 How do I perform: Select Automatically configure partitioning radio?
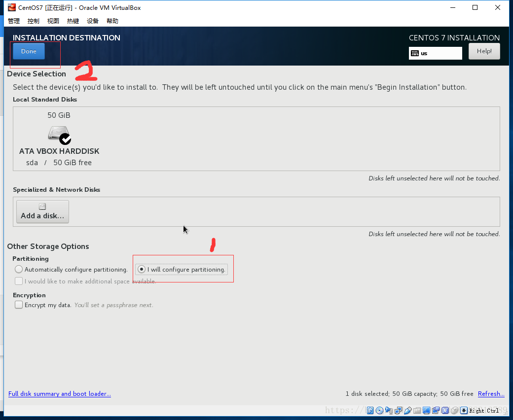point(19,269)
